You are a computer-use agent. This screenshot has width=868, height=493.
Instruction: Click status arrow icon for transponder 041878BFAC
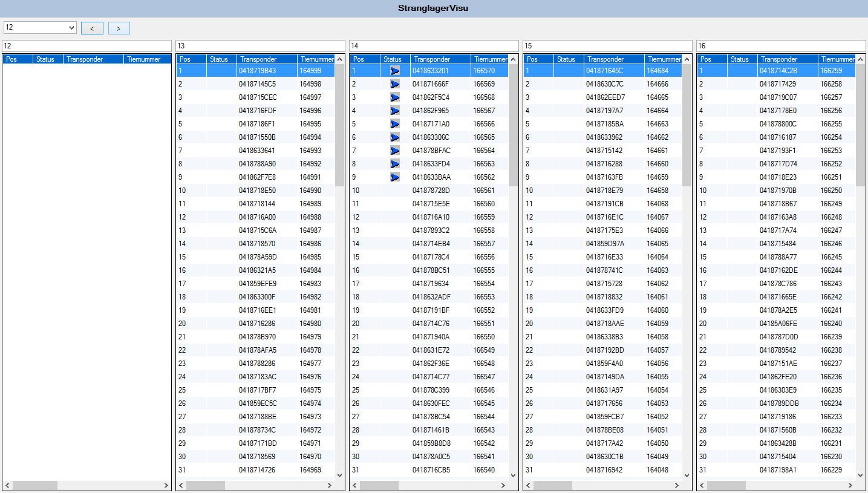(395, 151)
